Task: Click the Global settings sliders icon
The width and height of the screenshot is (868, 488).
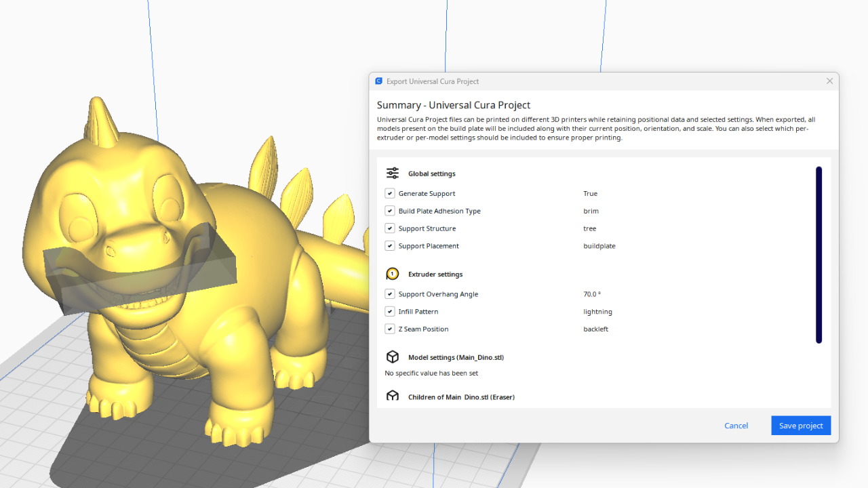Action: (392, 173)
